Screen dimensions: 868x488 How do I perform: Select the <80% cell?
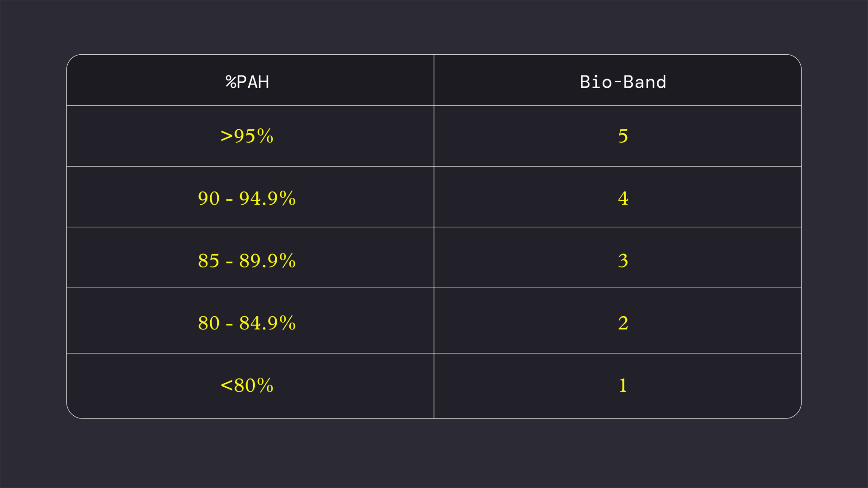coord(247,385)
